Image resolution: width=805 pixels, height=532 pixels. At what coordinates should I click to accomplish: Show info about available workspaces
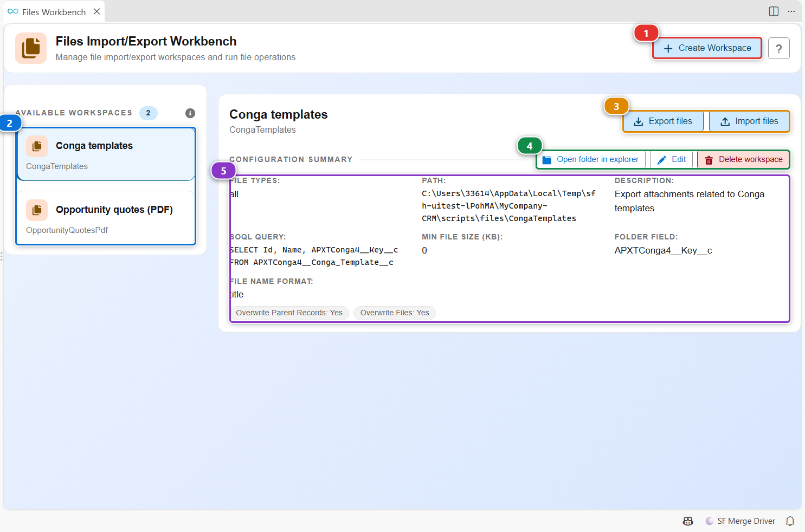(x=190, y=113)
